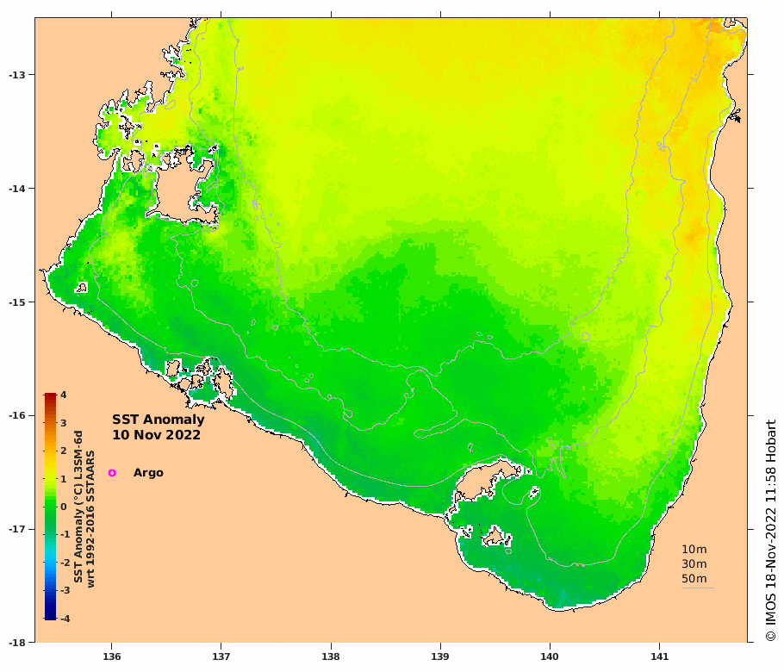Click the '-4' colorbar tick label
784x672 pixels.
(65, 619)
